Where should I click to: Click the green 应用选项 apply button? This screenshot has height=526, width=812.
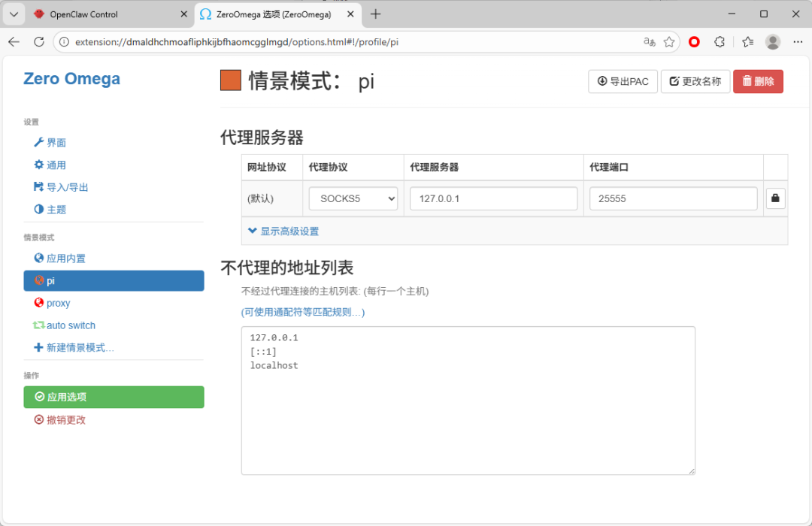[114, 397]
